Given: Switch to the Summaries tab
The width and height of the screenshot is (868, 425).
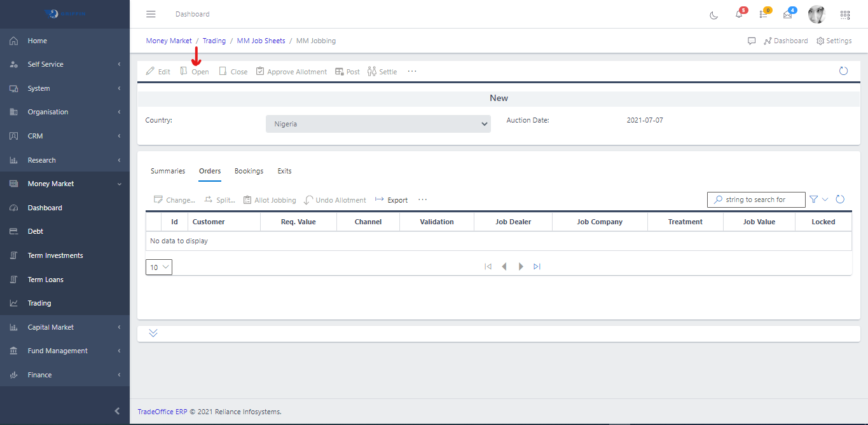Looking at the screenshot, I should (x=167, y=170).
